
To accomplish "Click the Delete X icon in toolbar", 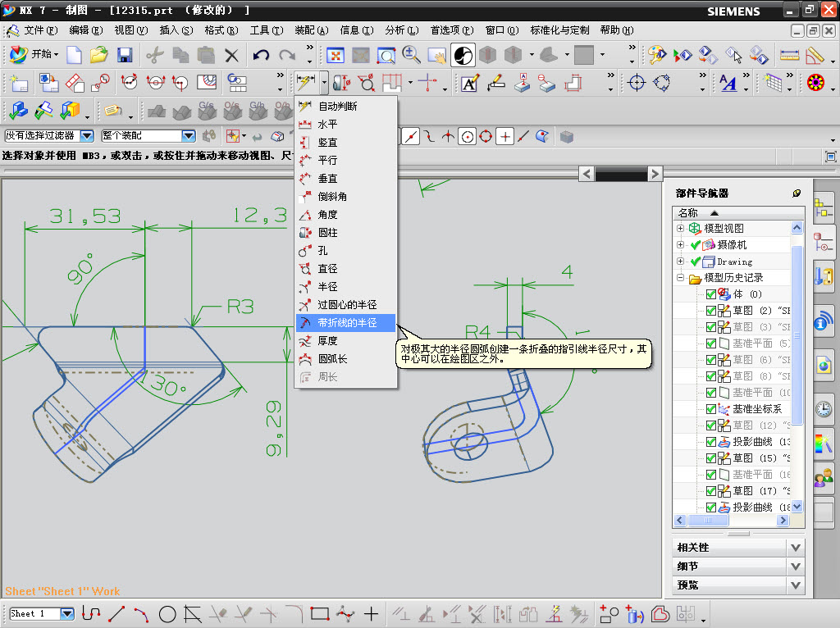I will click(x=232, y=55).
